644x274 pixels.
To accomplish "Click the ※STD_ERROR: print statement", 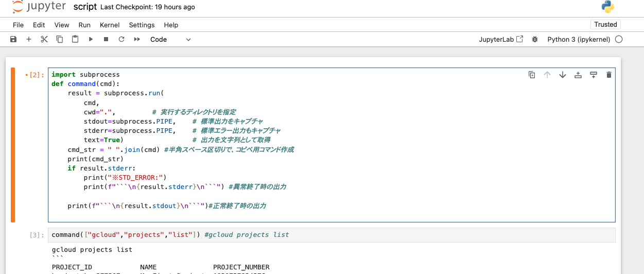I will pos(125,177).
